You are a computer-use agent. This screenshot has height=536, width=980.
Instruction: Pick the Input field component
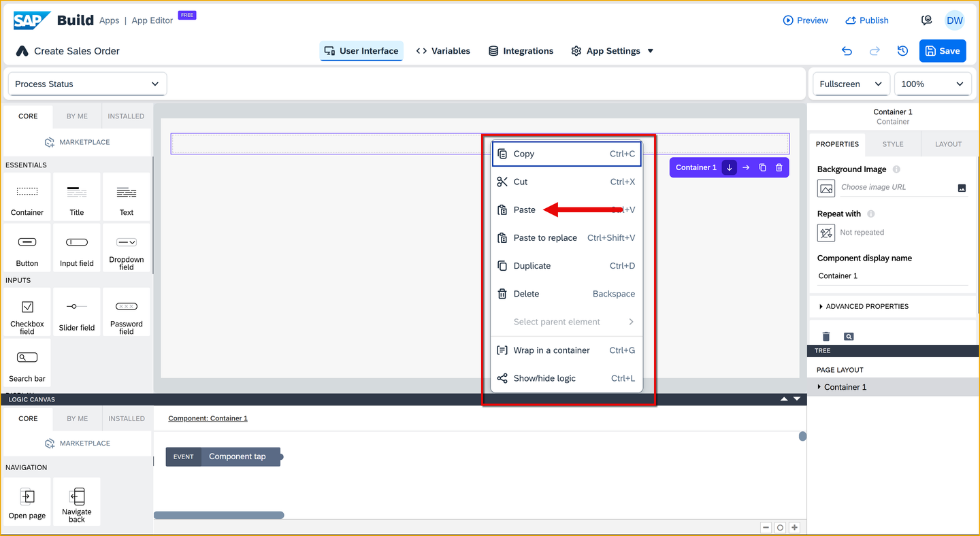point(77,248)
